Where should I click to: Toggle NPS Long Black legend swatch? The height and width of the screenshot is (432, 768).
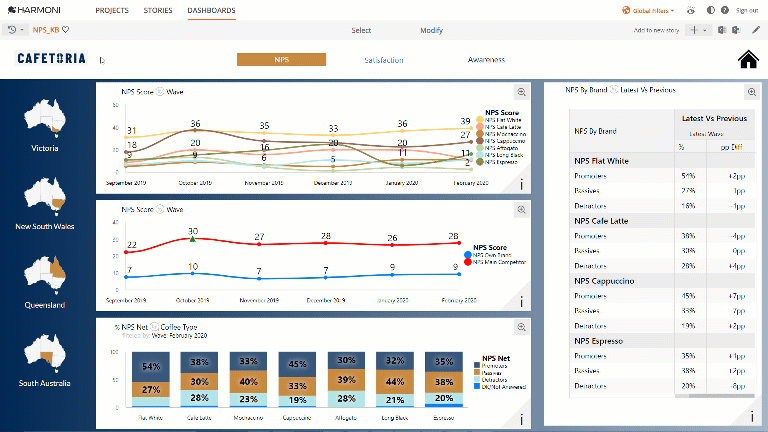pos(480,155)
